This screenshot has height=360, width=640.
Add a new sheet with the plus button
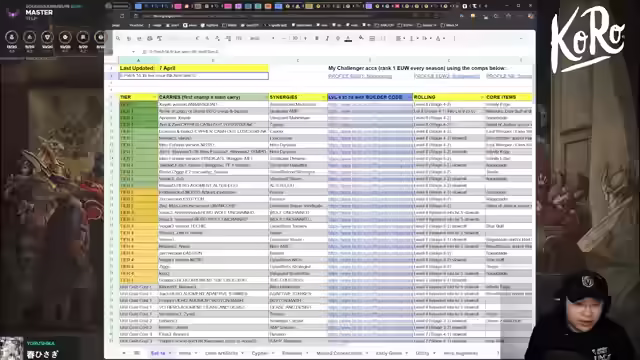pyautogui.click(x=124, y=353)
